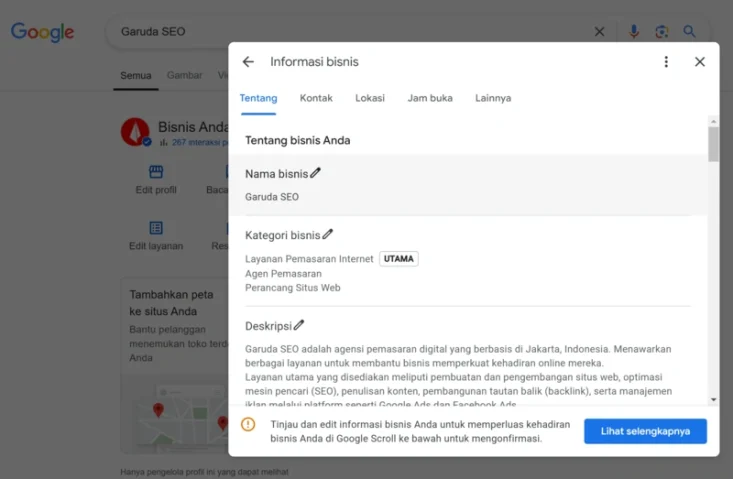Click the Agen Pemasaran category
The height and width of the screenshot is (479, 733).
click(283, 273)
